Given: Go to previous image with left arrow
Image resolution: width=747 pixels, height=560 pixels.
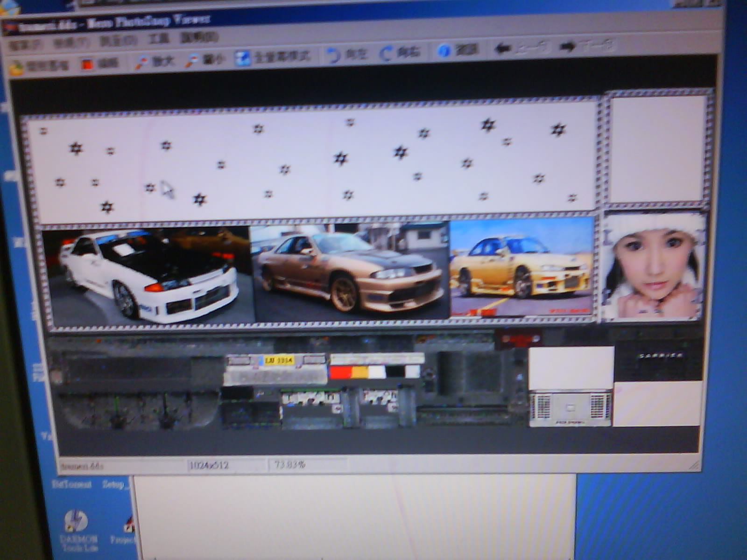Looking at the screenshot, I should coord(502,48).
